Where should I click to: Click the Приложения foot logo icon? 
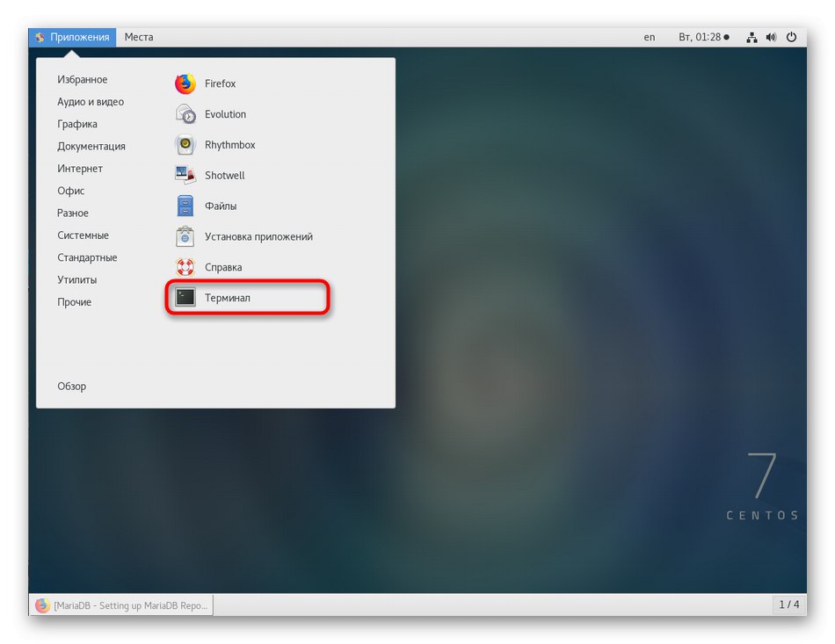pyautogui.click(x=40, y=37)
